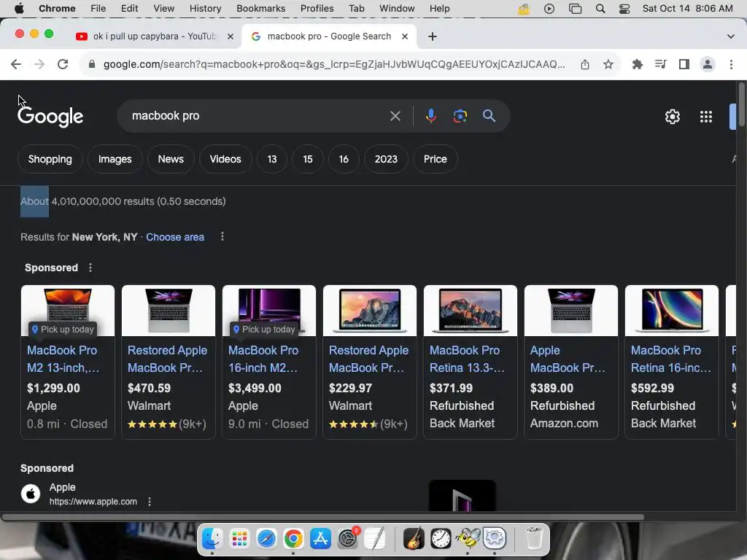This screenshot has height=560, width=747.
Task: Open the Google apps grid
Action: tap(706, 117)
